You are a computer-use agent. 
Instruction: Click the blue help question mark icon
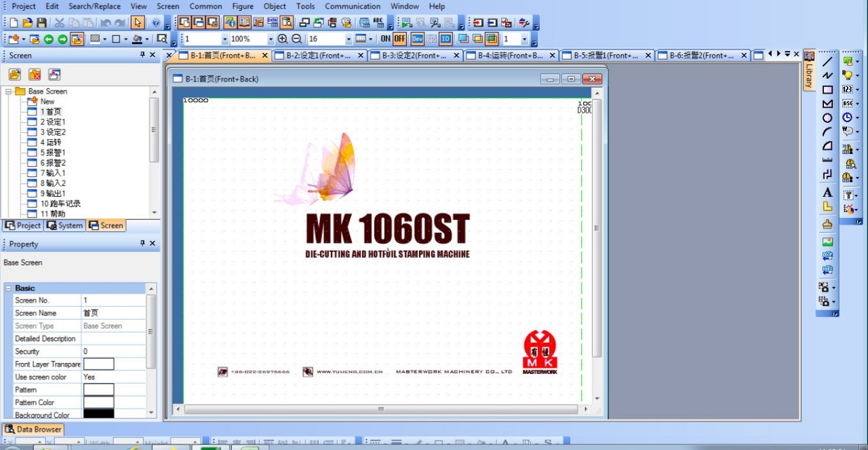click(156, 22)
